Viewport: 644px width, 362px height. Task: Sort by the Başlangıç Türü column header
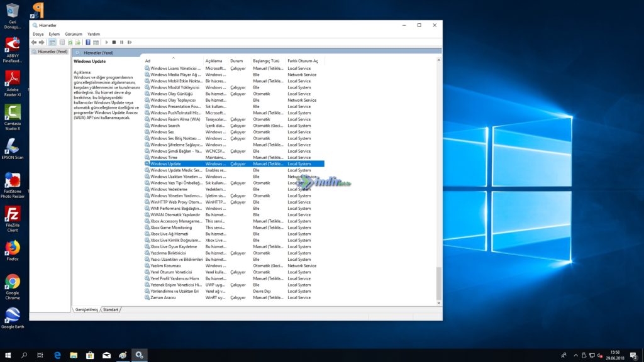[268, 61]
